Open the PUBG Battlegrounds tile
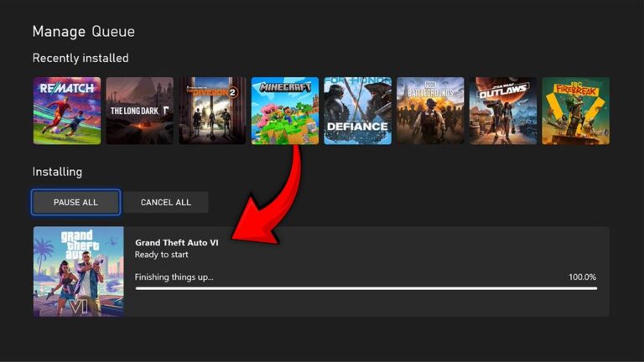Screen dimensions: 644x362 coord(430,111)
